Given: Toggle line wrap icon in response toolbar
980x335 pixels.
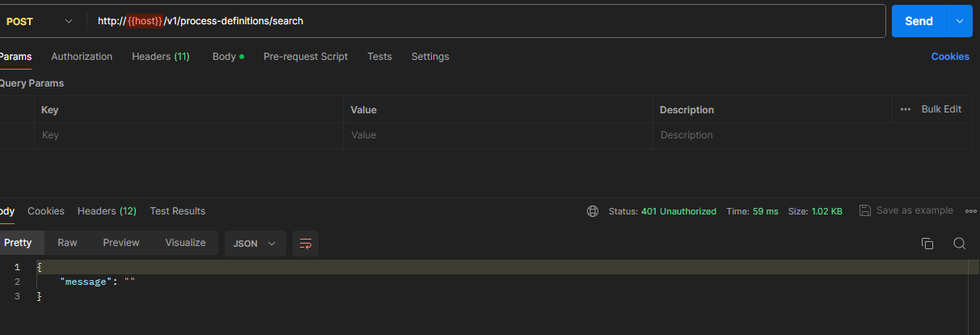Looking at the screenshot, I should [306, 244].
